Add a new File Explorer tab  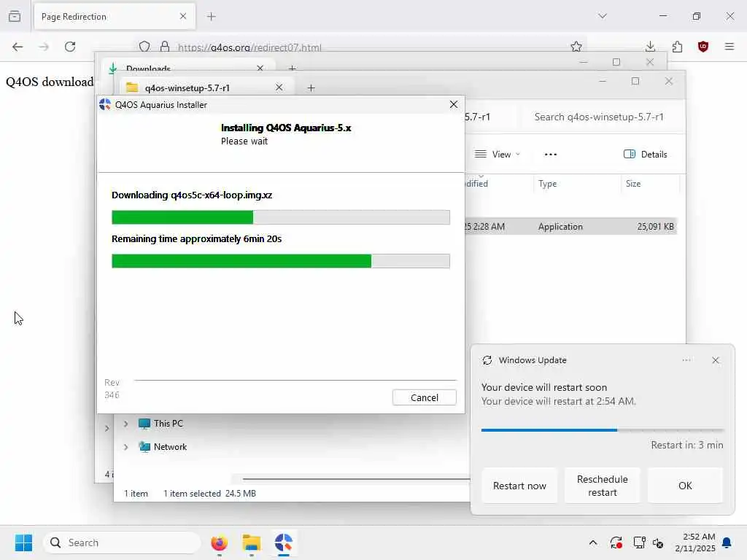[311, 87]
